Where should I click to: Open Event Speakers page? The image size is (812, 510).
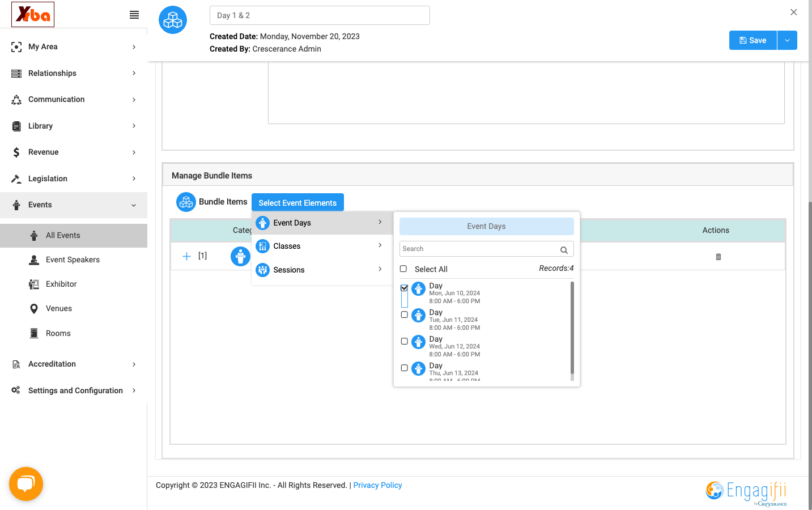click(x=74, y=260)
